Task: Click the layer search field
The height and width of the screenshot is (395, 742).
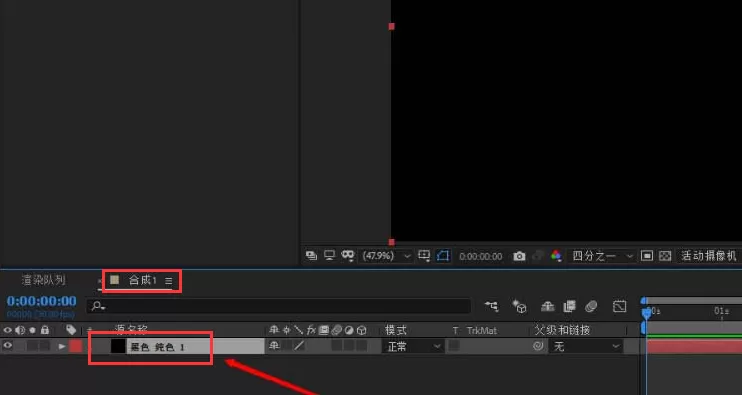Action: (278, 306)
